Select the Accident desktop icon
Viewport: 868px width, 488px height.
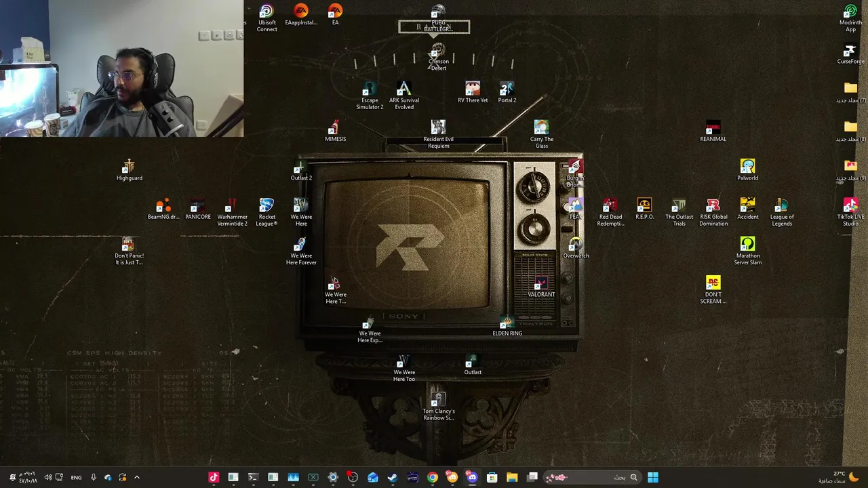pos(747,209)
